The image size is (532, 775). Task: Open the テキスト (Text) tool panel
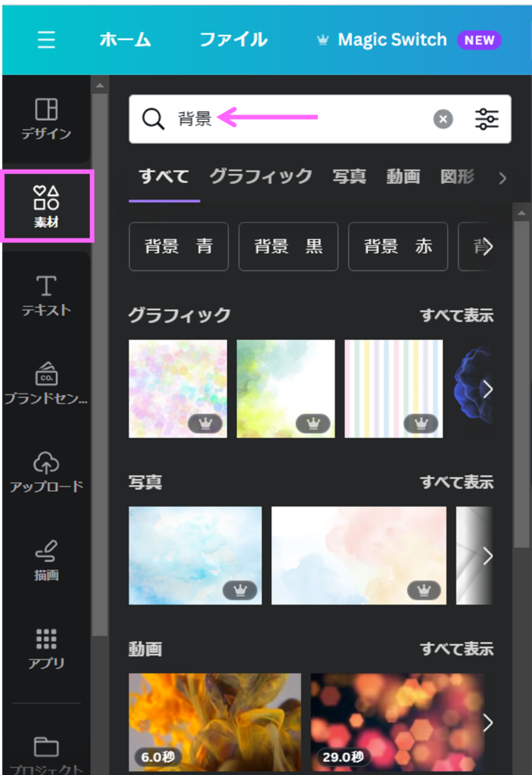(x=46, y=296)
